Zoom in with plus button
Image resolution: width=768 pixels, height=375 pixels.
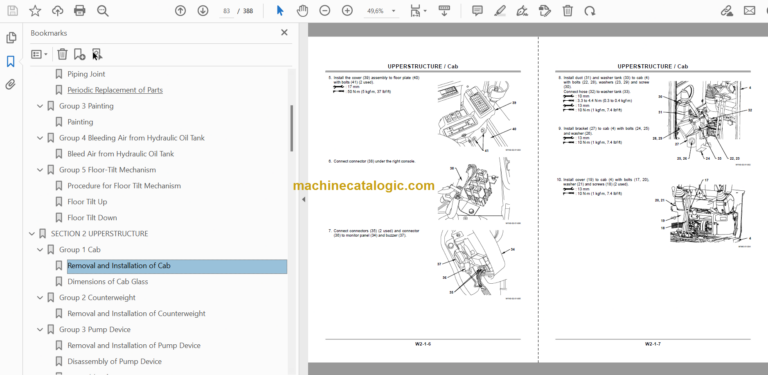347,10
